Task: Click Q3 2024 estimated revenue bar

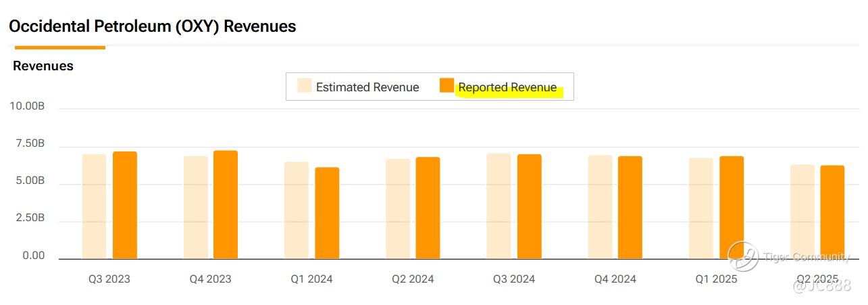Action: point(499,206)
